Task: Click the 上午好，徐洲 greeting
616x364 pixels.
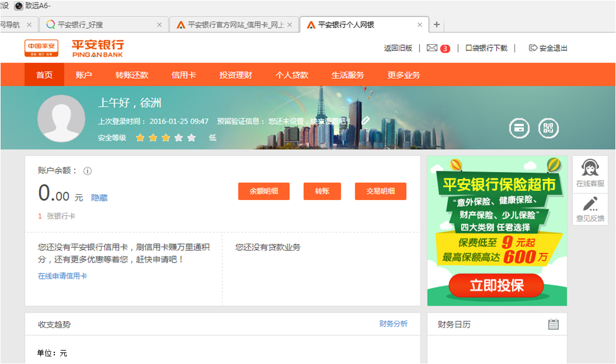Action: pyautogui.click(x=129, y=103)
